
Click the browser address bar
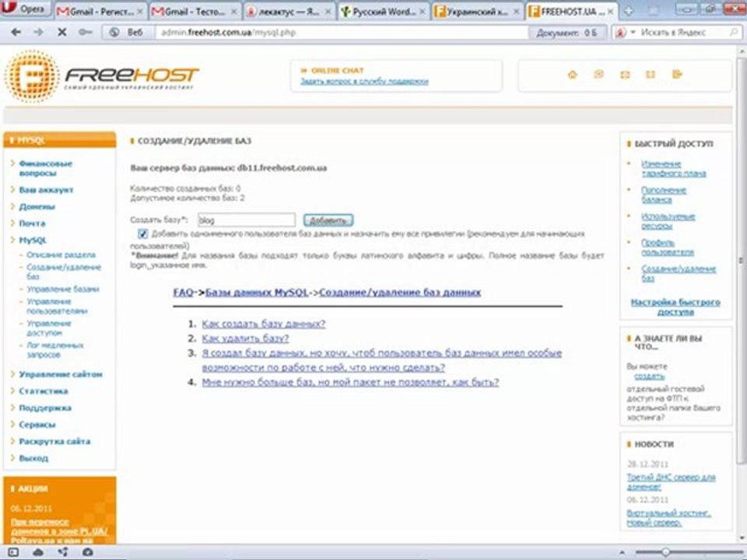342,33
